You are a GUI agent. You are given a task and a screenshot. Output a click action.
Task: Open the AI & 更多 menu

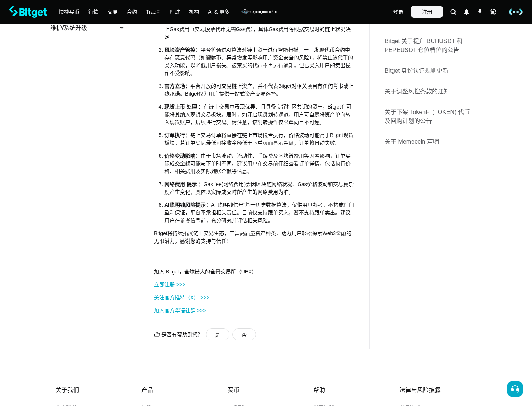click(x=219, y=12)
